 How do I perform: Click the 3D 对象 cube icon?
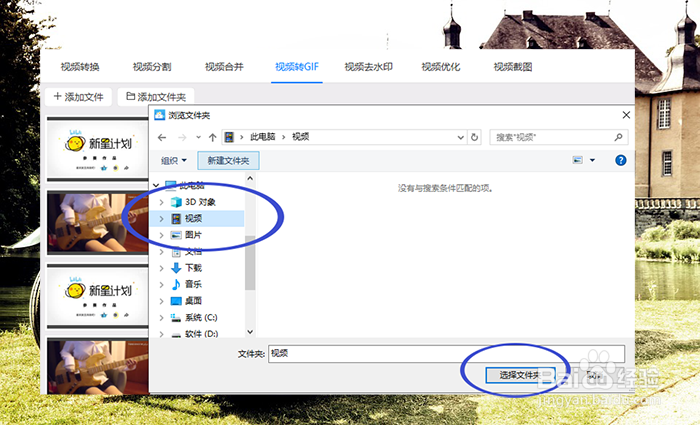[x=176, y=202]
